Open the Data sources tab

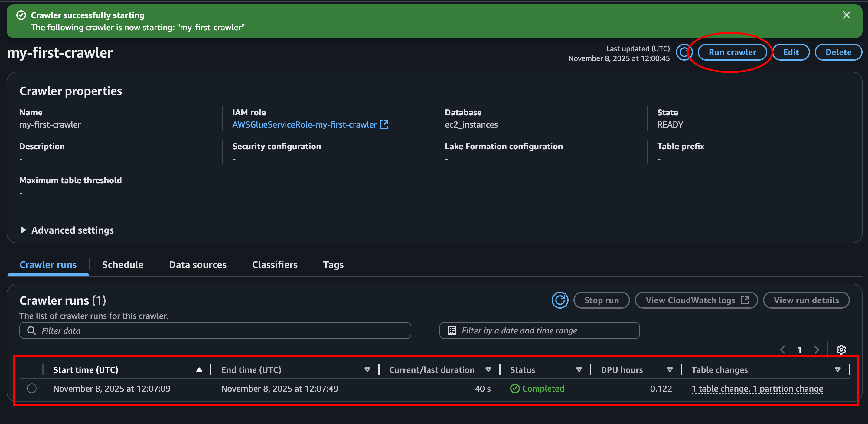click(197, 265)
